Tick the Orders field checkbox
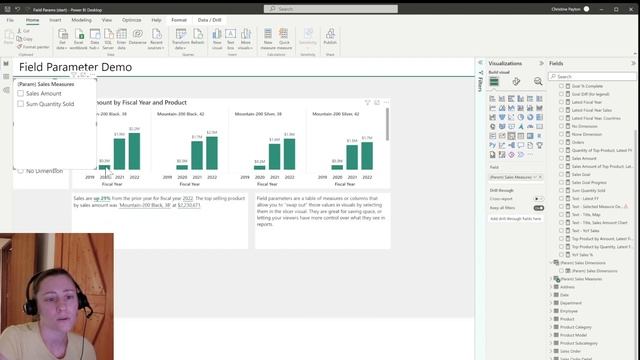The height and width of the screenshot is (360, 640). click(x=561, y=142)
